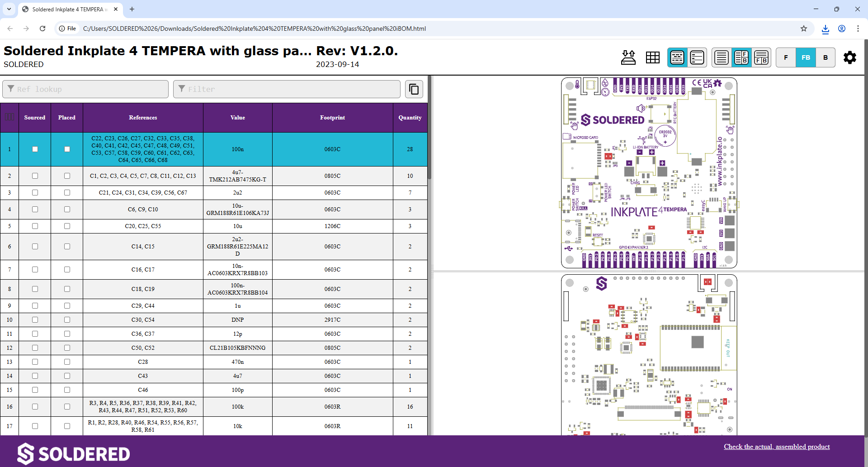Check Placed box for row 2
The width and height of the screenshot is (868, 467).
[67, 176]
